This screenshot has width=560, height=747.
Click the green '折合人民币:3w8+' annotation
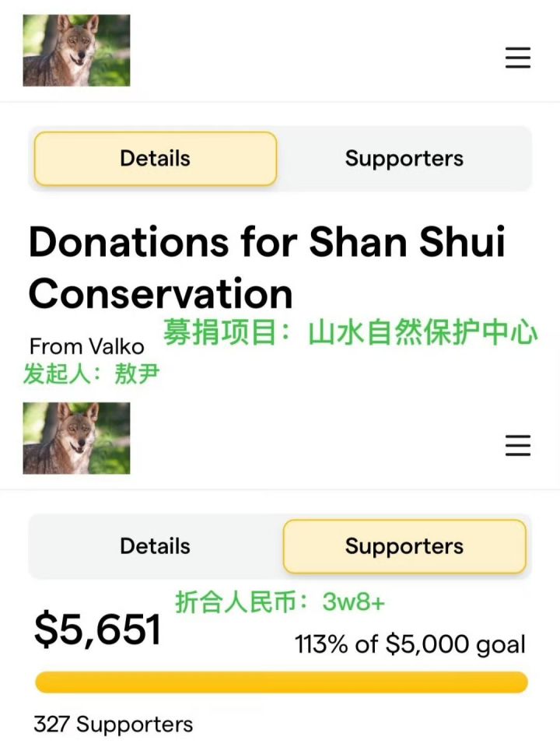click(280, 601)
